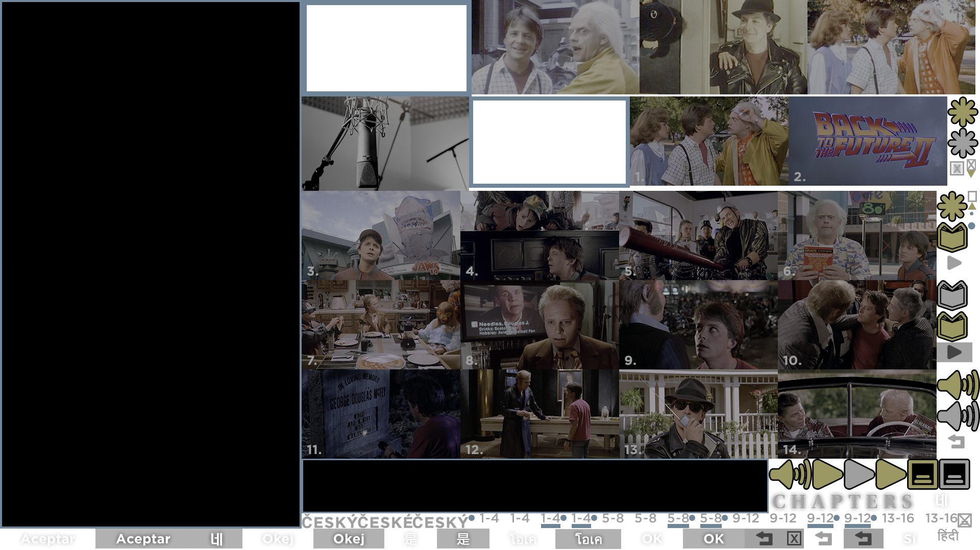
Task: Click the olive flower icon beside the movie logo
Action: click(x=963, y=112)
